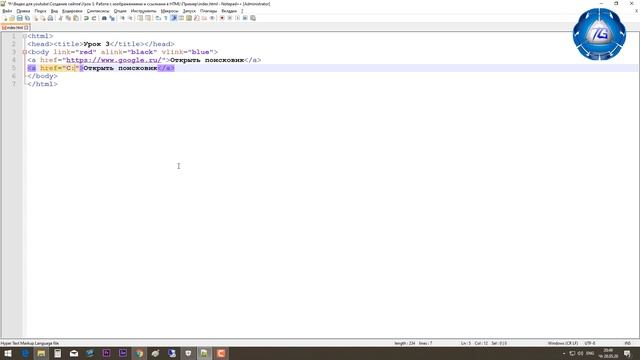Open the Правка menu
This screenshot has height=360, width=640.
point(23,11)
